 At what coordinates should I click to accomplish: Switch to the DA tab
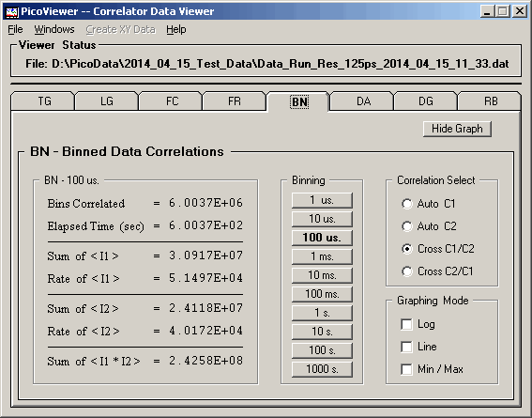coord(362,101)
